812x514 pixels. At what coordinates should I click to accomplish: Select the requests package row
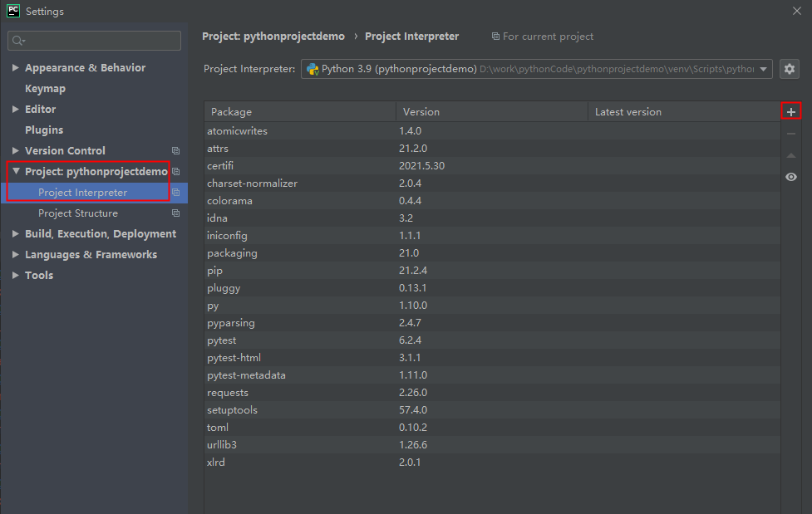pos(492,393)
